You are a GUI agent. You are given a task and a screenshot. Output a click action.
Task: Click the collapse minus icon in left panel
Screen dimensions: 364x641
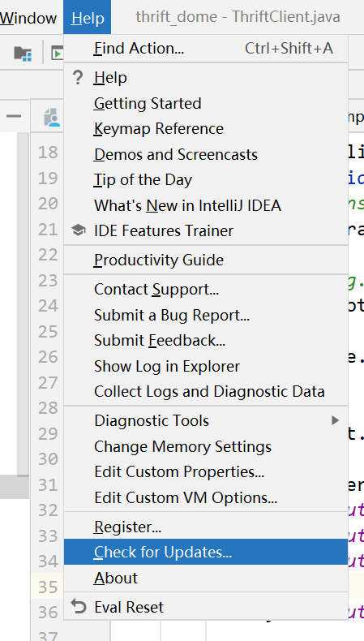[14, 117]
